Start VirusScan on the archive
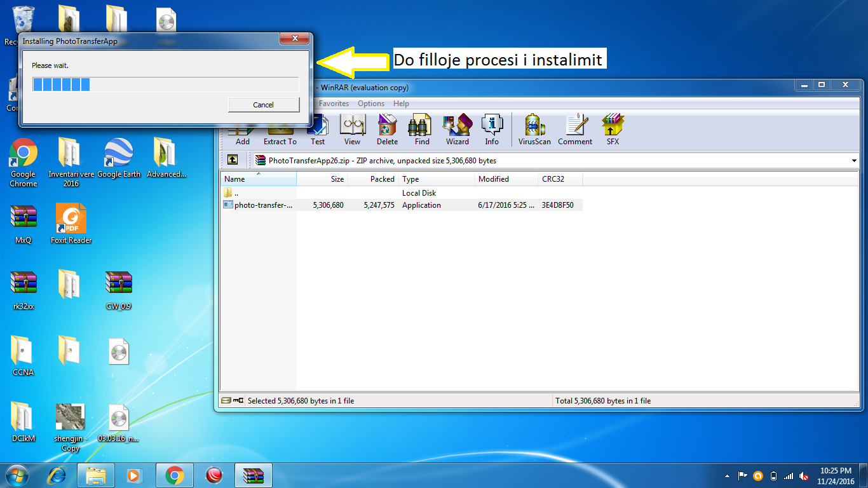 tap(534, 130)
